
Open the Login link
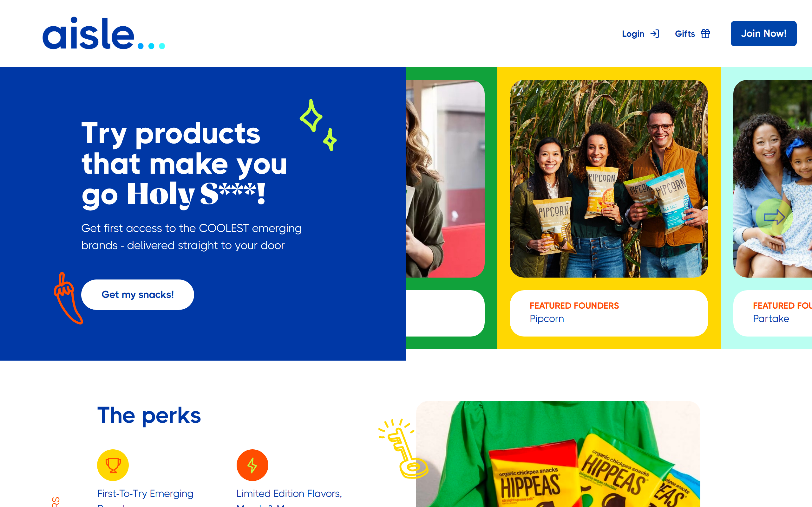coord(640,34)
